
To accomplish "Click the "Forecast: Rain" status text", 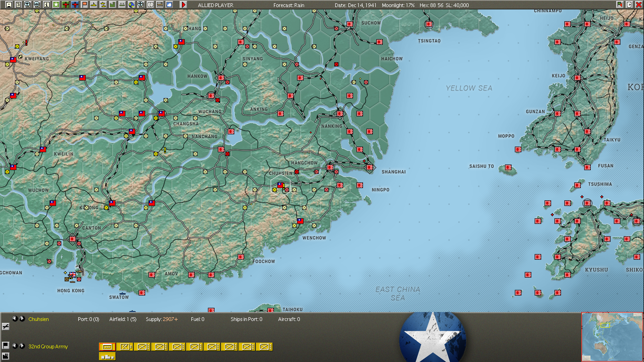I will pyautogui.click(x=289, y=5).
